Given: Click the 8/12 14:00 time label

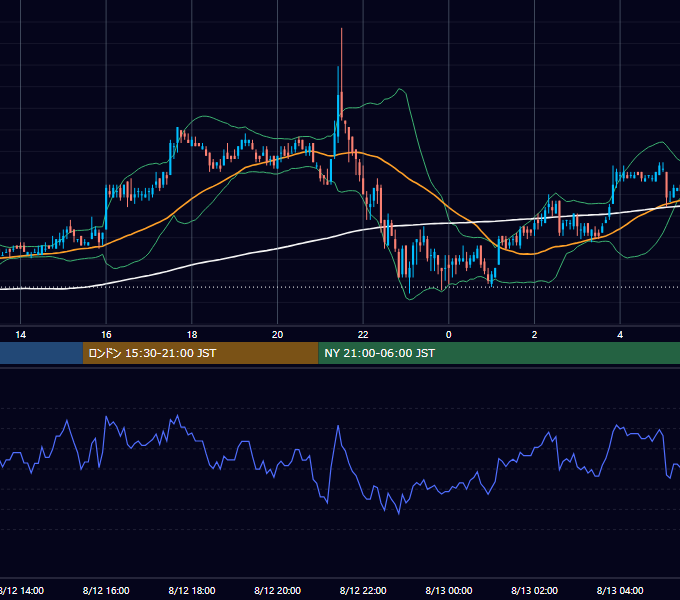Looking at the screenshot, I should pyautogui.click(x=22, y=590).
